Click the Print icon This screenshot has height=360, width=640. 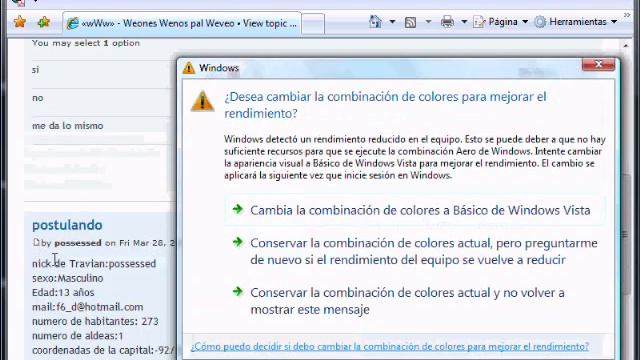tap(447, 22)
